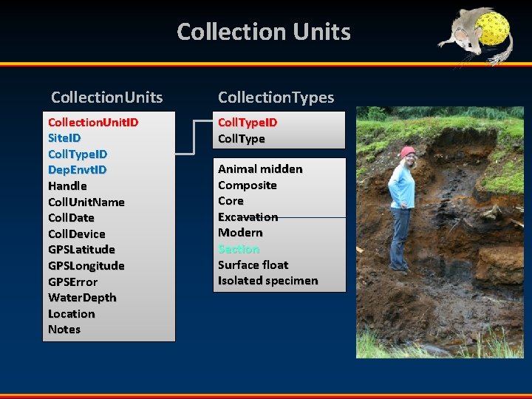Click the 'Core' collection type

click(x=231, y=201)
